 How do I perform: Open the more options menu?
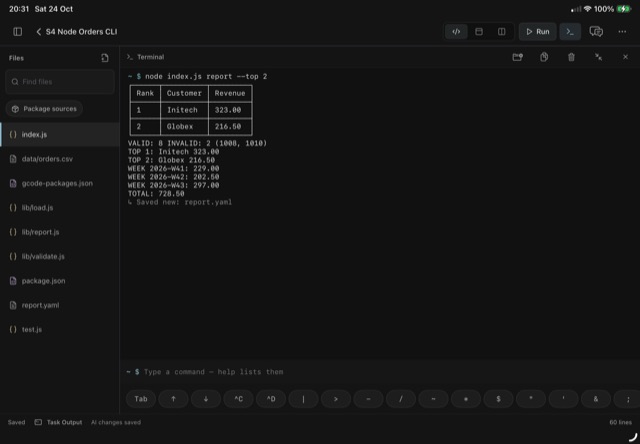(x=622, y=31)
